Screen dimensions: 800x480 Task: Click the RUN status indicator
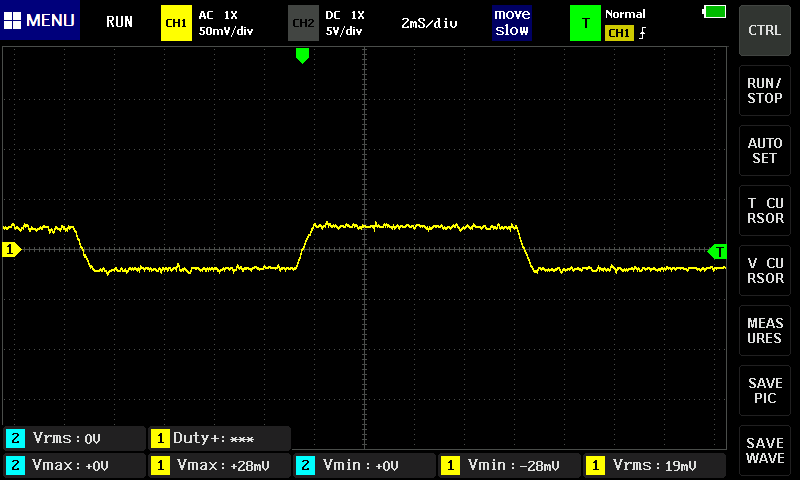(x=119, y=22)
